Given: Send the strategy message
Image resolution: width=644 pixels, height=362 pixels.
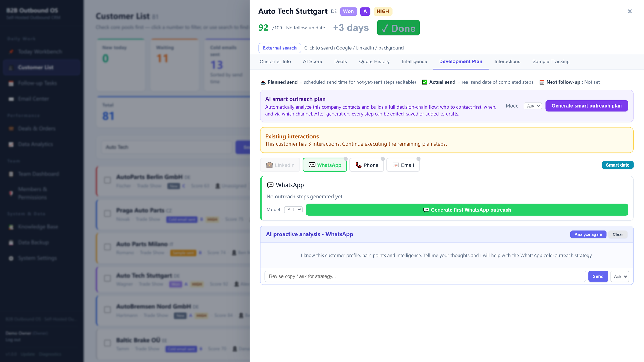Looking at the screenshot, I should 598,276.
